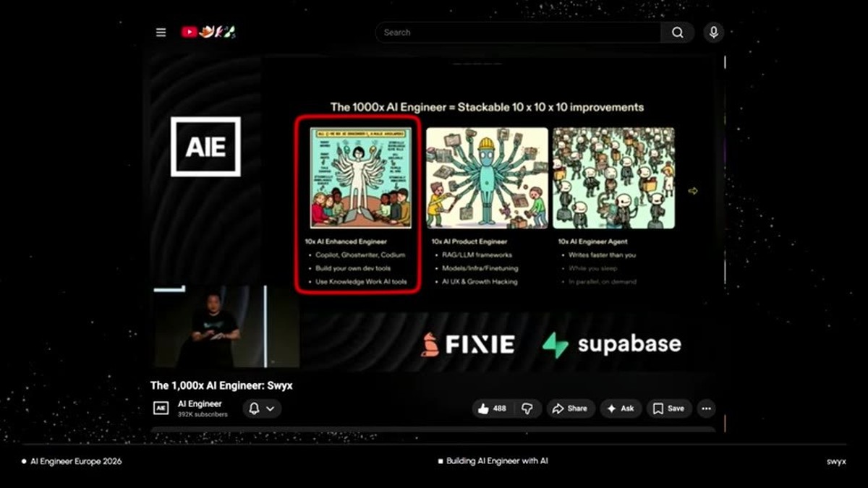Open the three-dots more actions menu
The height and width of the screenshot is (488, 868).
coord(707,408)
